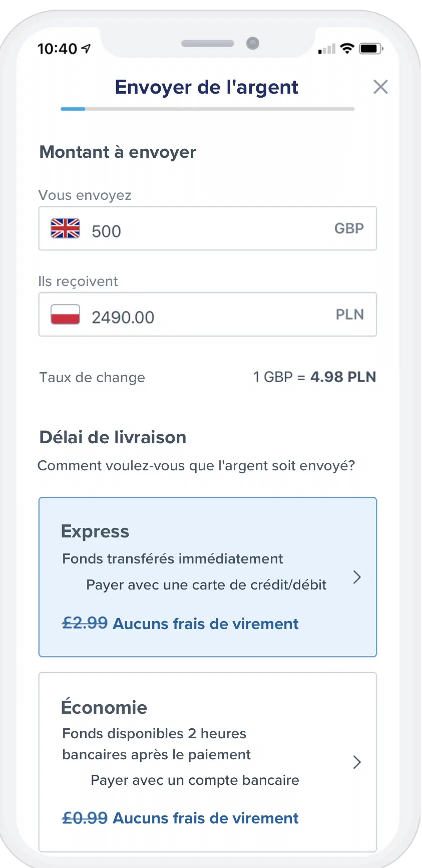Tap the Poland flag icon
422x868 pixels.
click(65, 315)
